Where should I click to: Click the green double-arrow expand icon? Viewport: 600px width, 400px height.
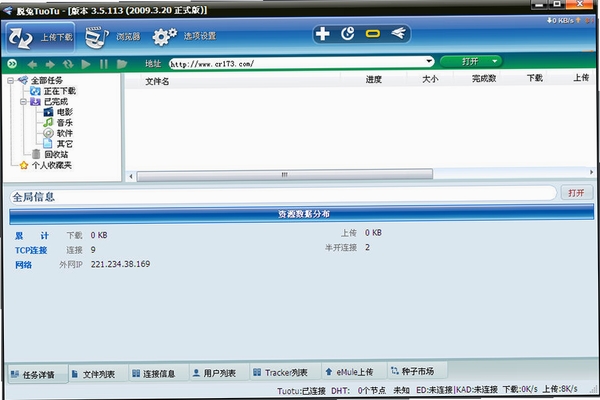12,64
